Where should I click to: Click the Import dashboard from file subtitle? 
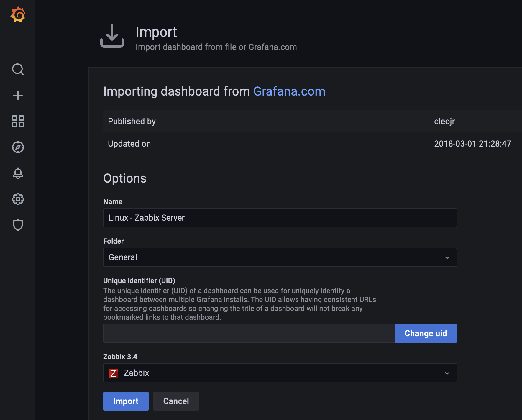pos(216,47)
